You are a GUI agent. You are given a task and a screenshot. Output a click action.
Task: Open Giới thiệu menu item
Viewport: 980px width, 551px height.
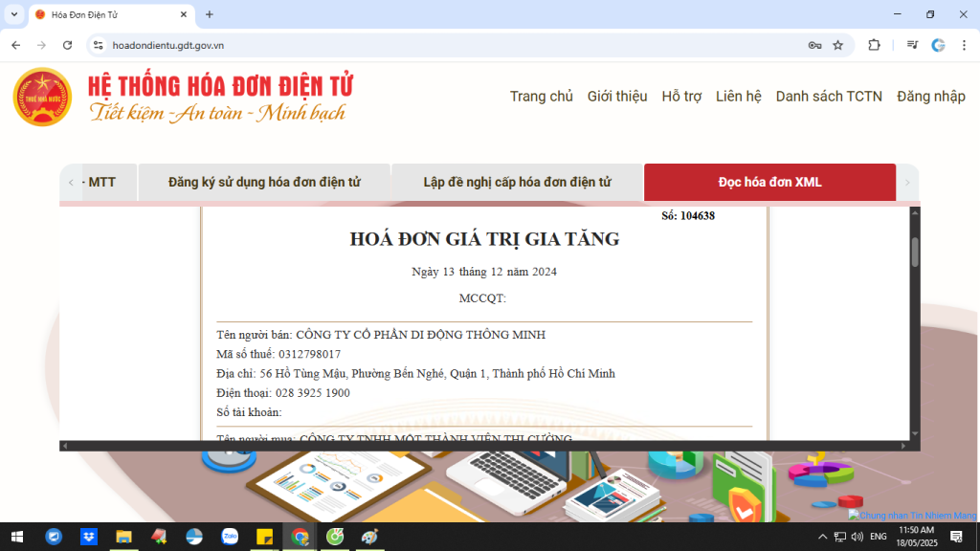tap(617, 97)
